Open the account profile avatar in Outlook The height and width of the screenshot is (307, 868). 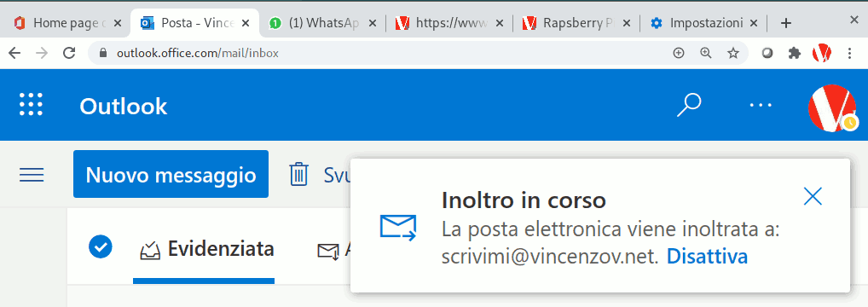point(832,108)
